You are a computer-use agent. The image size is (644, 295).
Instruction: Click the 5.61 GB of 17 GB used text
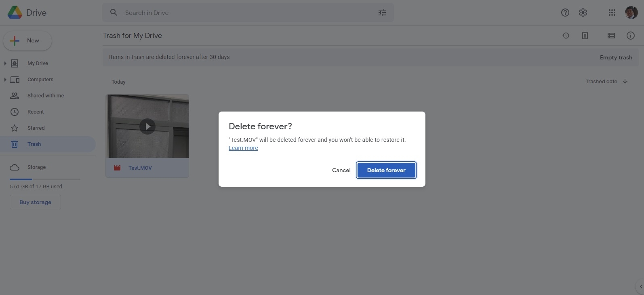(x=36, y=187)
